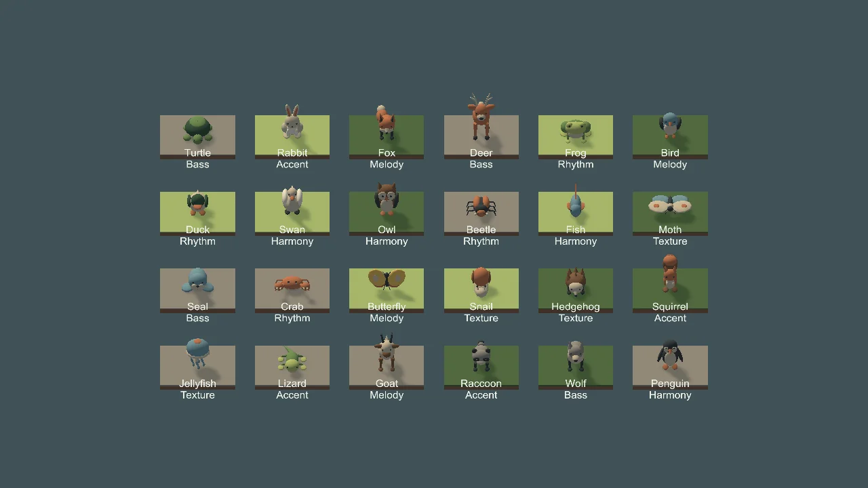Screen dimensions: 868x488
Task: Click the 'Melody' label under Goat
Action: click(x=387, y=395)
